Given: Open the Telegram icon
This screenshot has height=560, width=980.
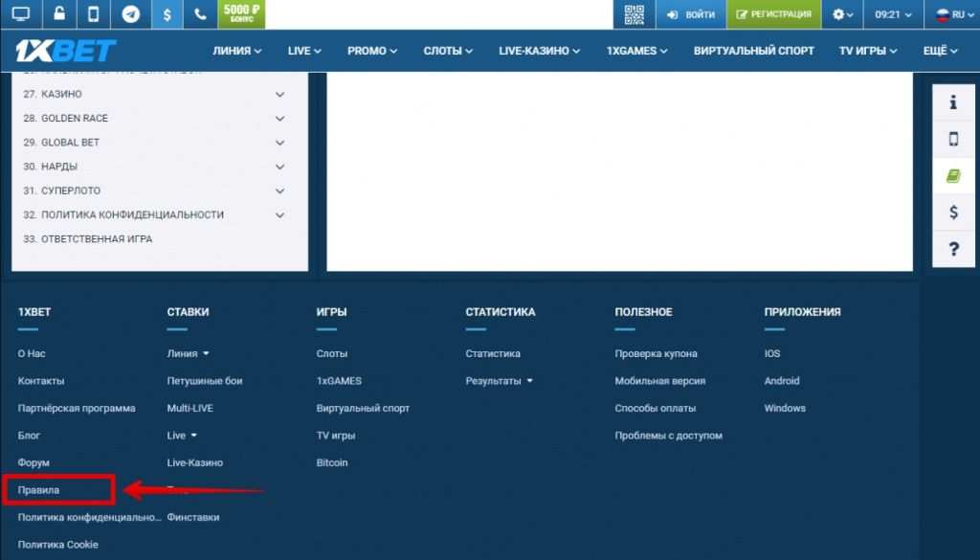Looking at the screenshot, I should [130, 13].
